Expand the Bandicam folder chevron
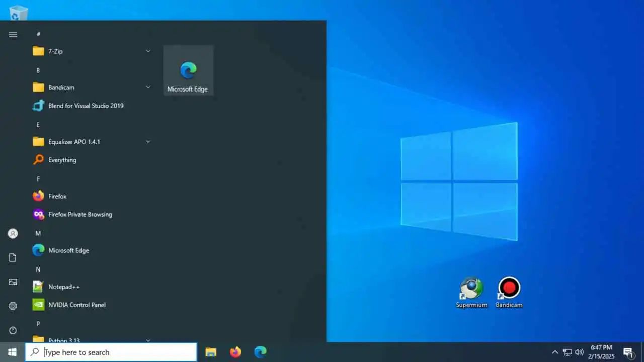The height and width of the screenshot is (362, 644). coord(148,87)
